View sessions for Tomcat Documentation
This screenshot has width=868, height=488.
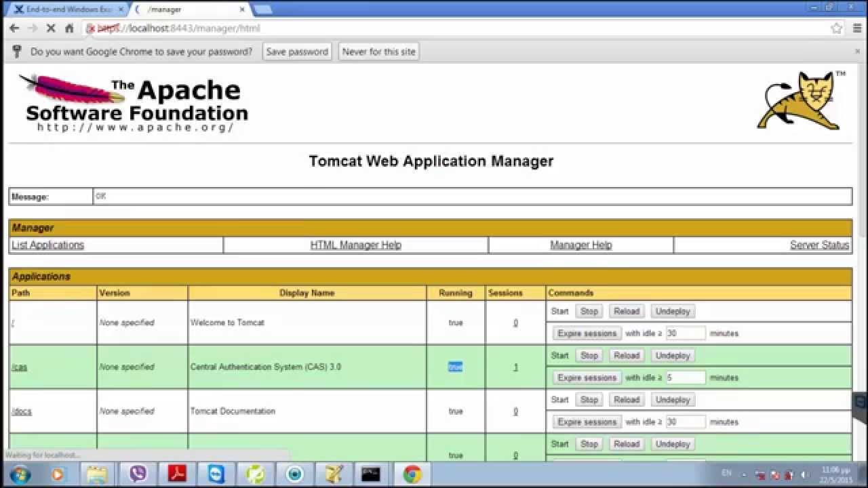(x=515, y=411)
